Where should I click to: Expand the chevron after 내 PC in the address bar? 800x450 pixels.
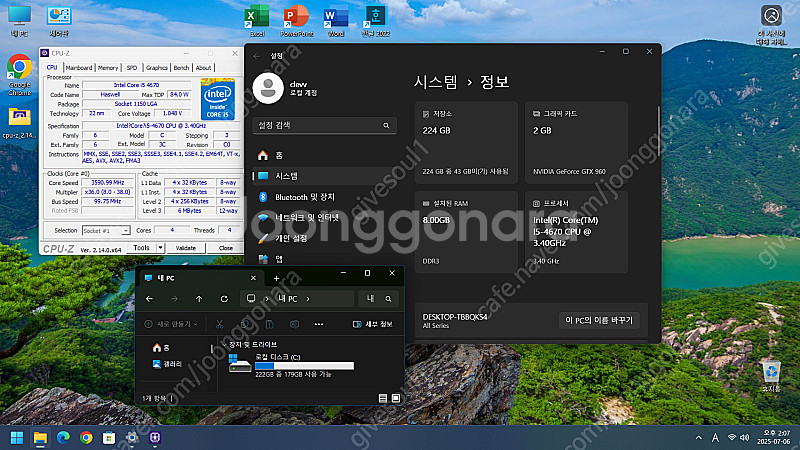click(x=308, y=299)
